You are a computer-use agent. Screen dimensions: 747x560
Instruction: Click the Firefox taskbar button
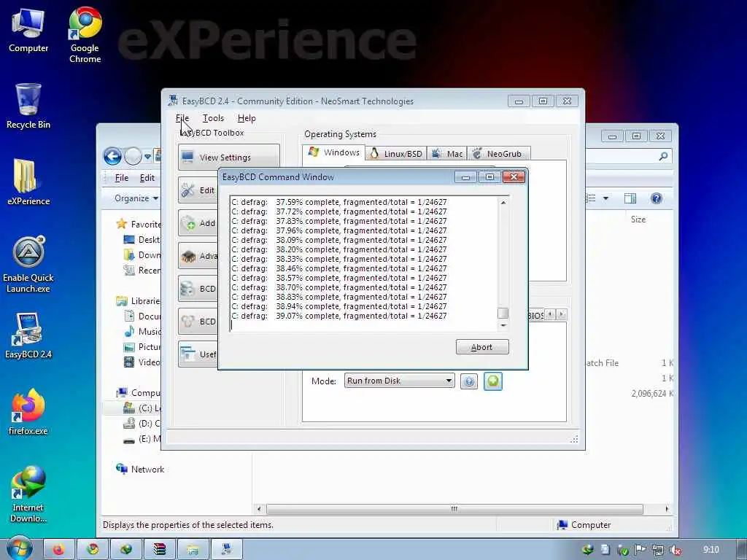click(59, 550)
